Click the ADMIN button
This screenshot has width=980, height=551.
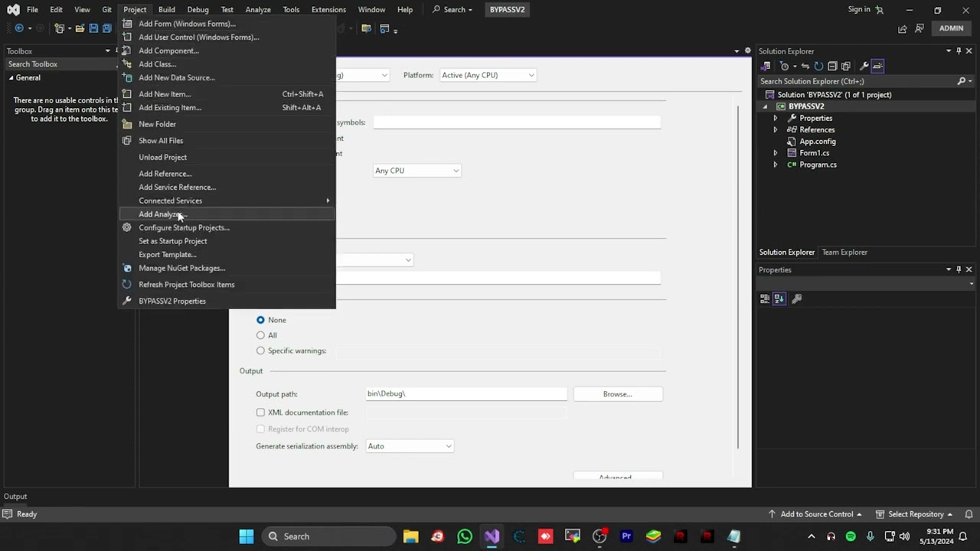coord(951,28)
